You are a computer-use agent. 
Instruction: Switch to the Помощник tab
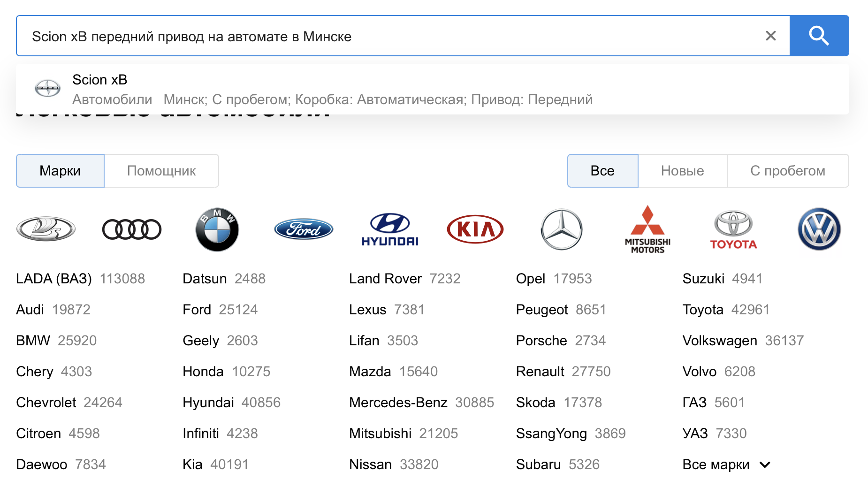(161, 171)
